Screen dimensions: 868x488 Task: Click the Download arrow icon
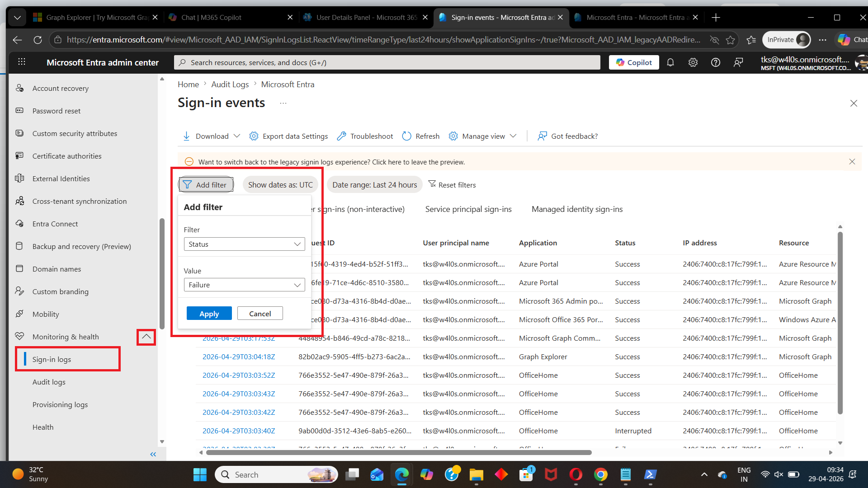186,136
